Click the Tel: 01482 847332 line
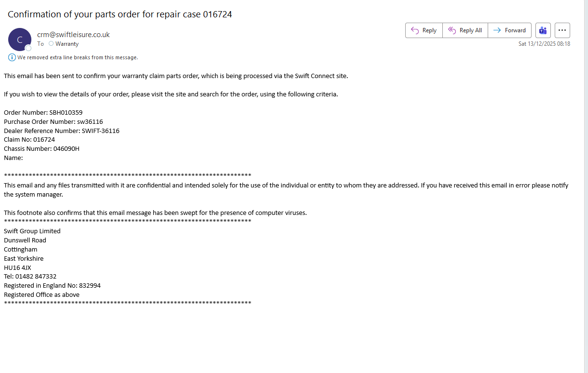 (x=30, y=277)
